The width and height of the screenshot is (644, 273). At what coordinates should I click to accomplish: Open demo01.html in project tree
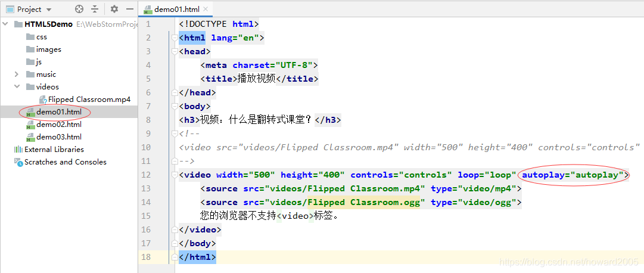(59, 112)
